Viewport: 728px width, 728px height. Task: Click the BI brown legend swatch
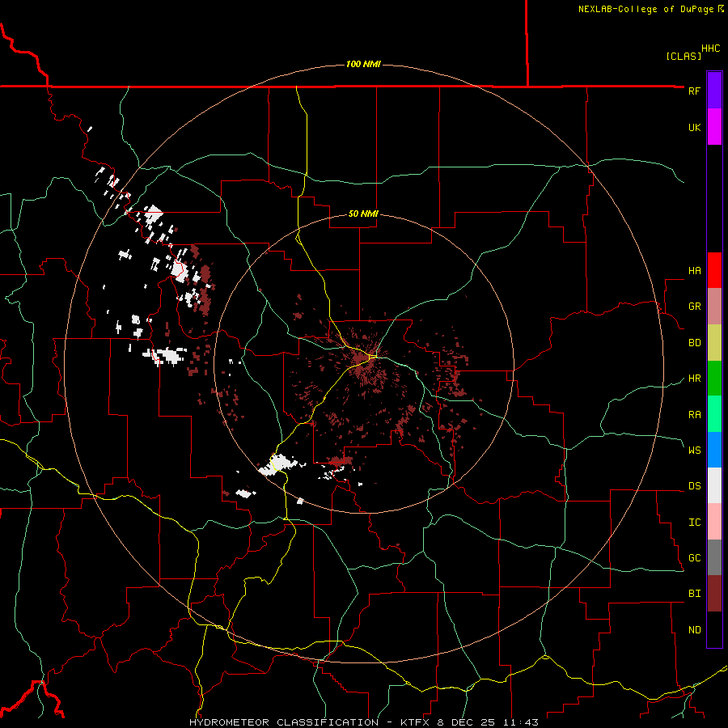(714, 594)
